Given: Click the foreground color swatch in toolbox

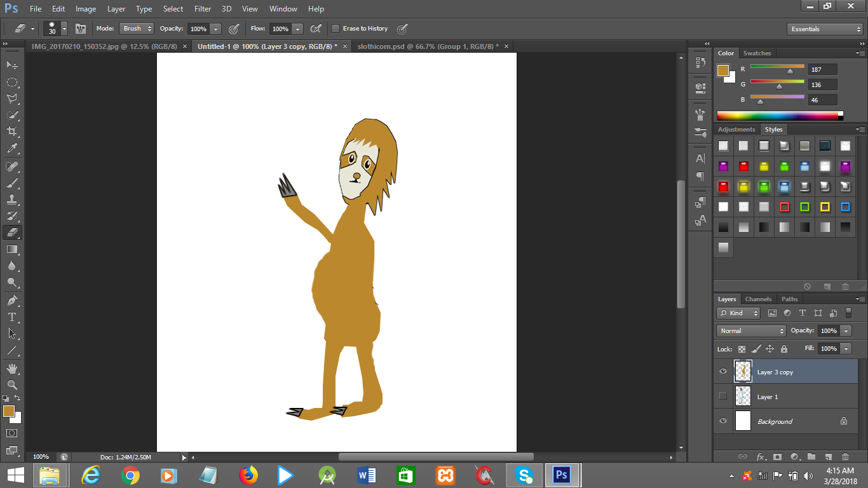Looking at the screenshot, I should pos(8,411).
